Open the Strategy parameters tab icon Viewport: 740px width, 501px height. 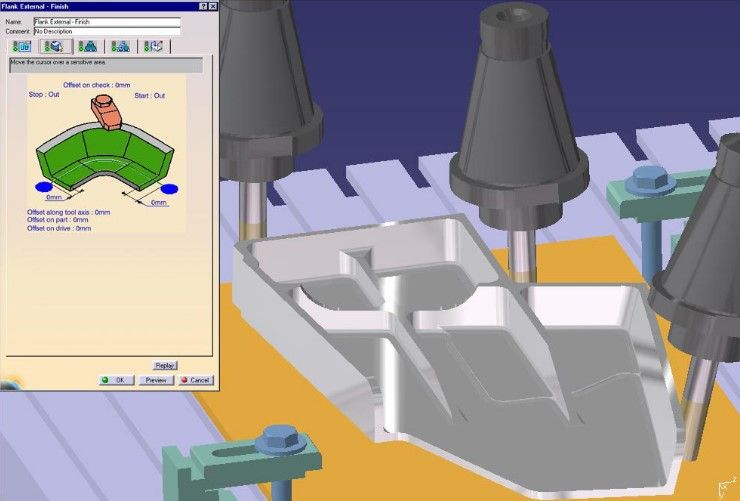click(x=22, y=46)
